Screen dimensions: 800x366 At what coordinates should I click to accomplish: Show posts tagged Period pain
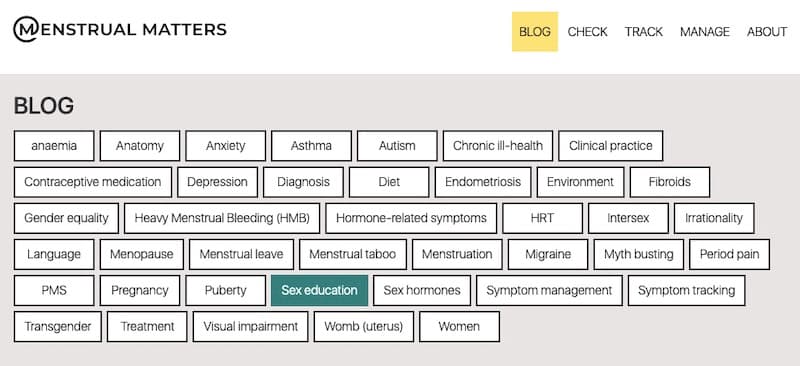(x=729, y=254)
